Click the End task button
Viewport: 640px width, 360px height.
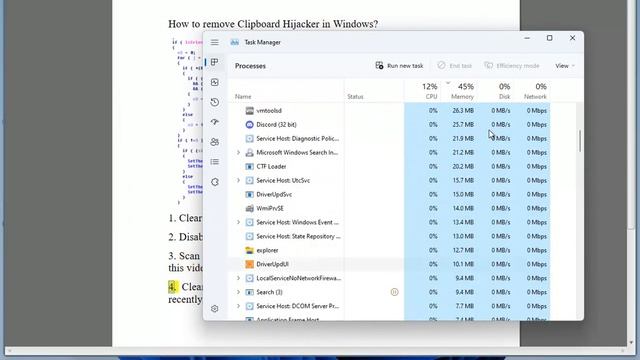[x=454, y=66]
